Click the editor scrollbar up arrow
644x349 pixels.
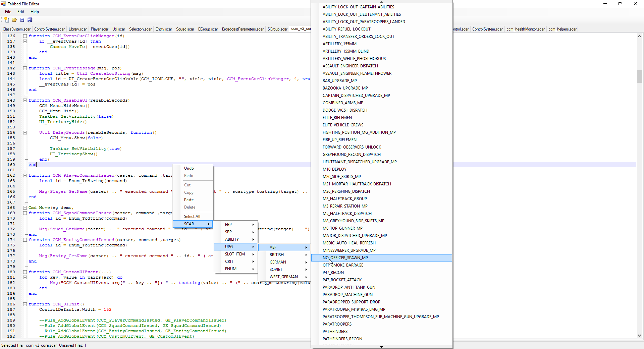point(639,36)
